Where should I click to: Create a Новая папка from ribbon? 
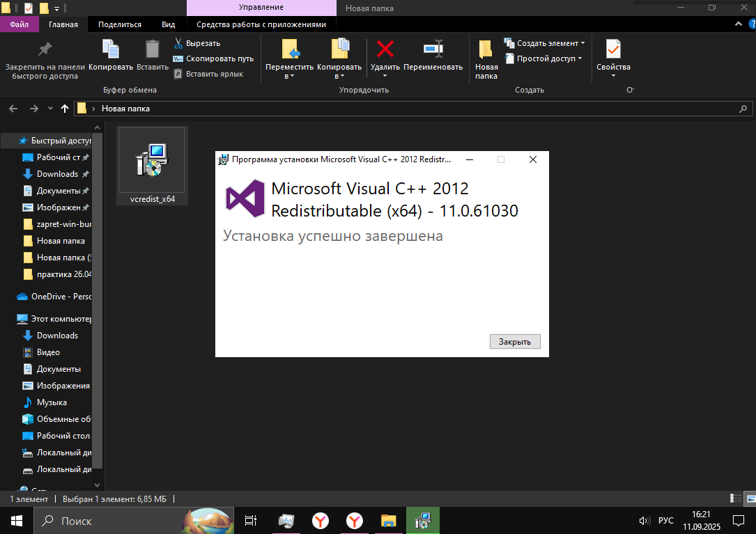(x=486, y=58)
